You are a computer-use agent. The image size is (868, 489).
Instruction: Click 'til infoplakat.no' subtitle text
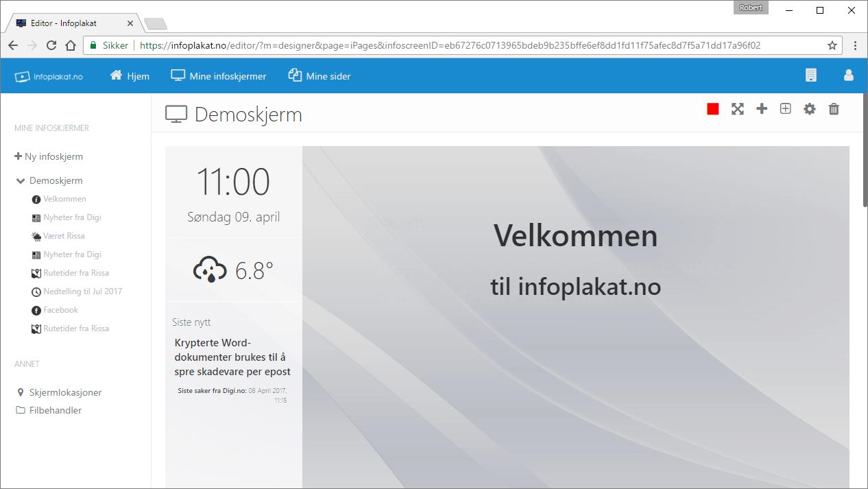(x=576, y=287)
